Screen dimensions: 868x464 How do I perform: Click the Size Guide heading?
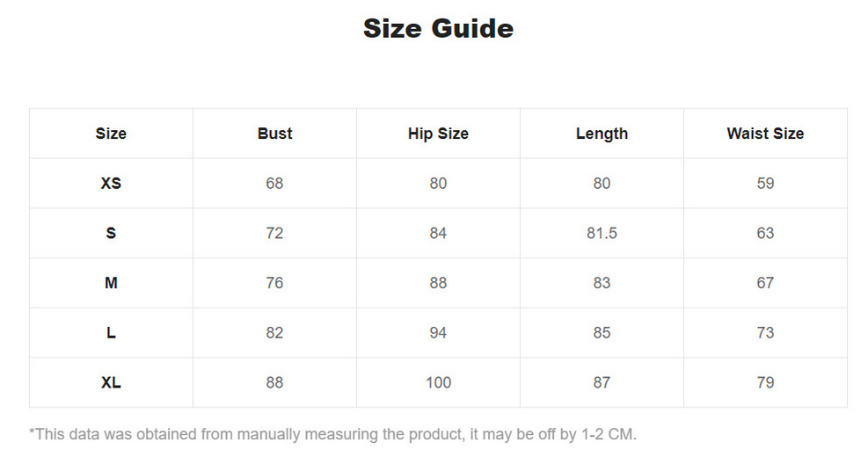(438, 28)
